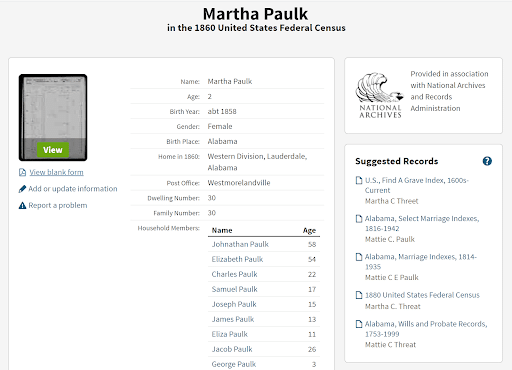Viewport: 512px width, 370px height.
Task: Click the 1880 Federal Census document icon
Action: tap(359, 295)
